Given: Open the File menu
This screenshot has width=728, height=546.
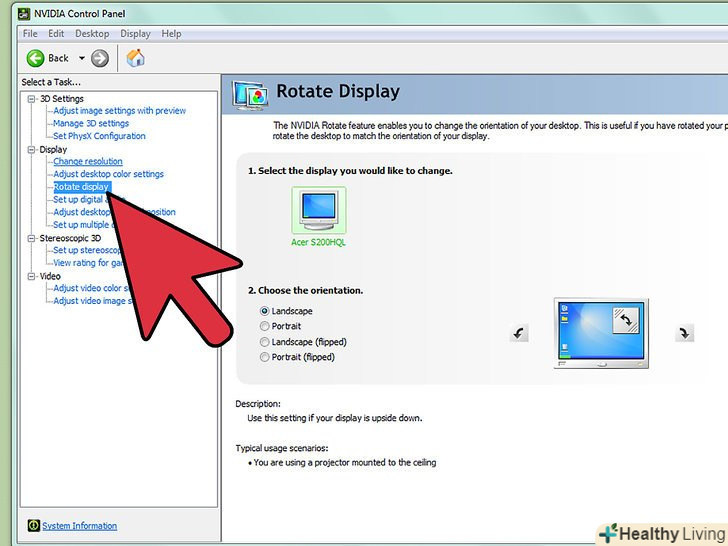Looking at the screenshot, I should point(30,34).
